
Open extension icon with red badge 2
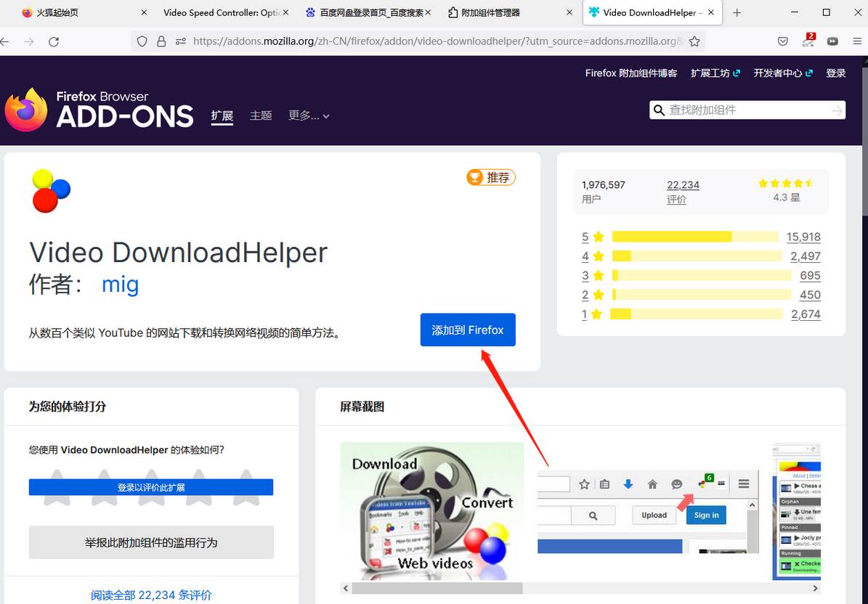pyautogui.click(x=808, y=41)
